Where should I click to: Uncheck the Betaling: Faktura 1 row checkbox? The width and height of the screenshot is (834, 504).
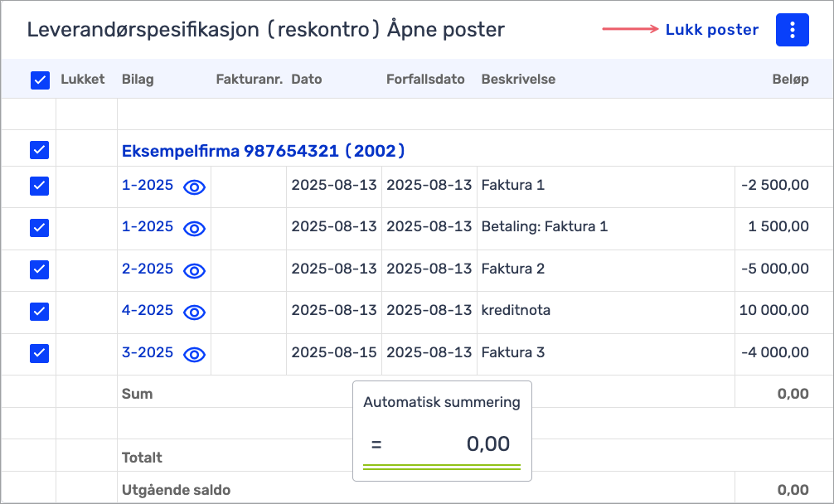40,227
